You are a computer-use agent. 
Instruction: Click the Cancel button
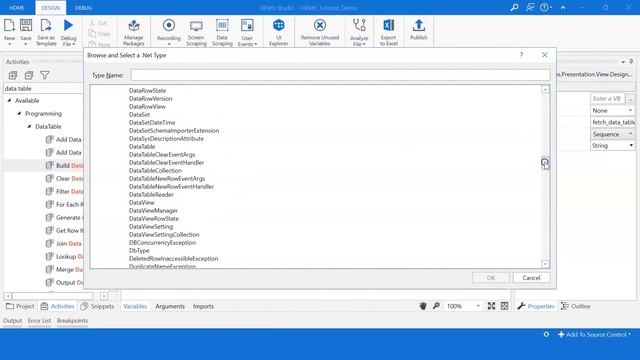click(531, 278)
